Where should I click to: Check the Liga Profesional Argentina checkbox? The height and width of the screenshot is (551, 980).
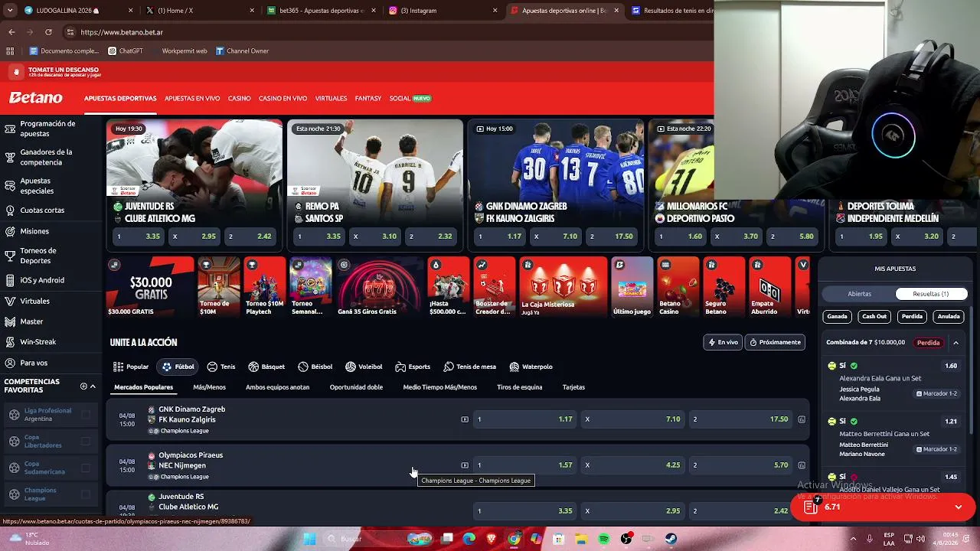pyautogui.click(x=86, y=415)
